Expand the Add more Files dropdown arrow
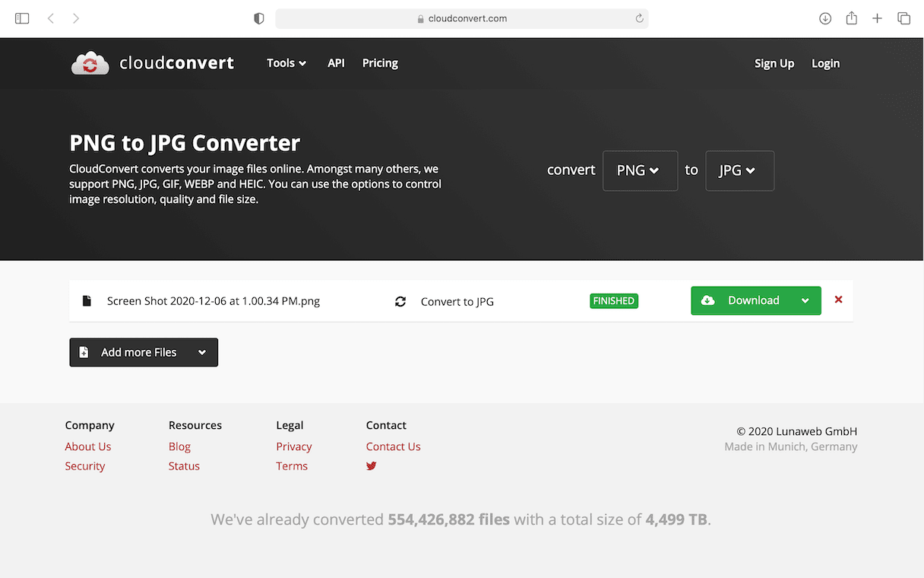This screenshot has width=924, height=578. [x=202, y=352]
